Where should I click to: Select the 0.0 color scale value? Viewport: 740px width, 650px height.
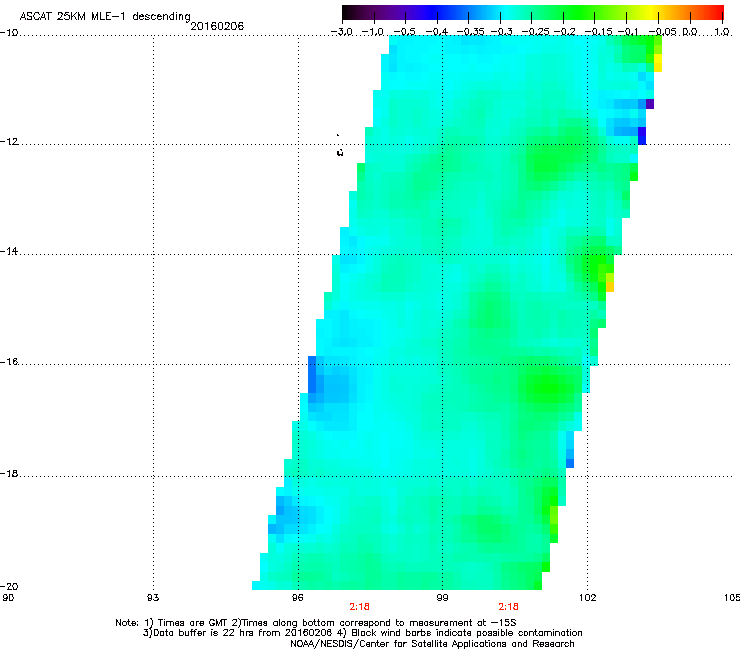click(x=690, y=32)
